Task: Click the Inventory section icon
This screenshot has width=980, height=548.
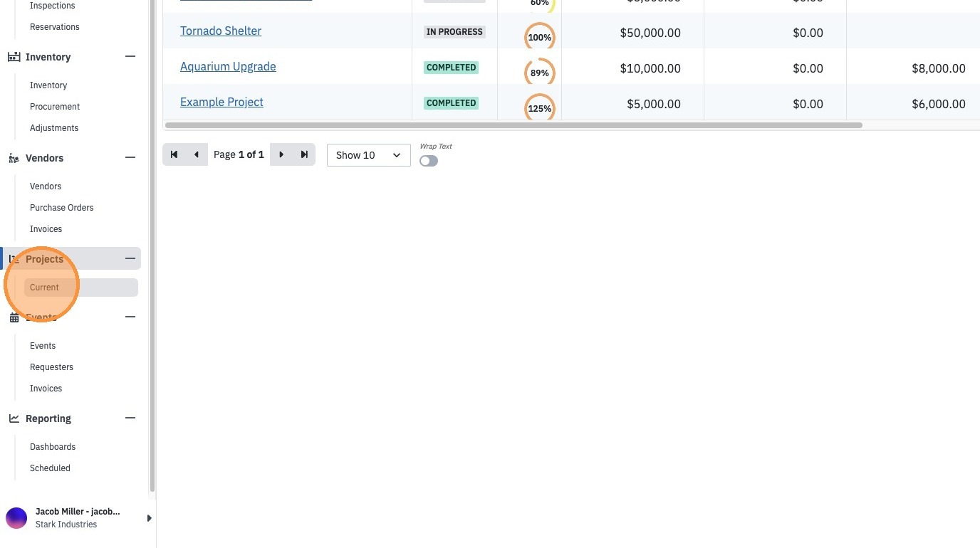Action: 14,57
